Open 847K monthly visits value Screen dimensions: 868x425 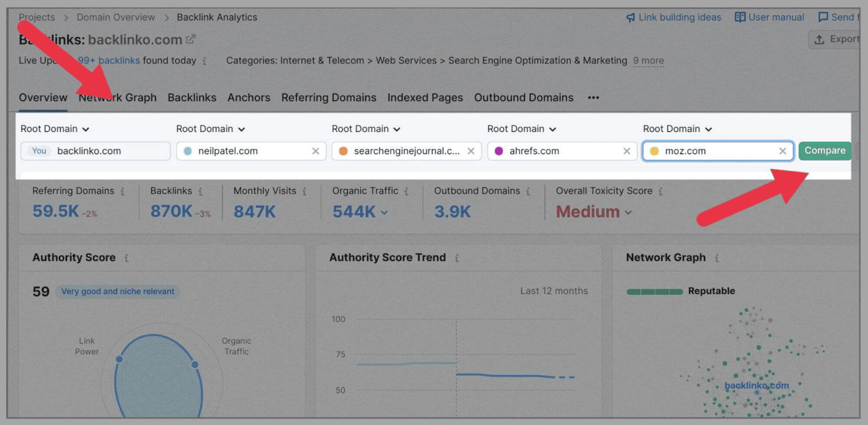[254, 211]
